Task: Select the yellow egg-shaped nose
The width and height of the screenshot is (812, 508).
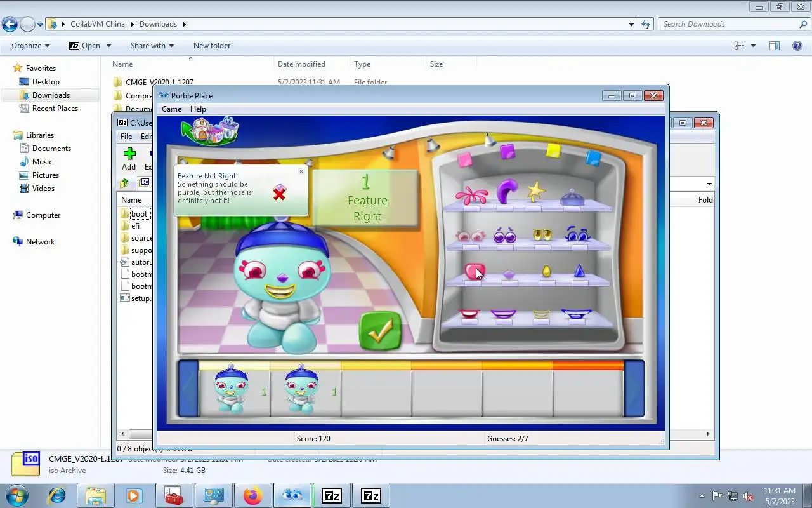Action: point(546,272)
